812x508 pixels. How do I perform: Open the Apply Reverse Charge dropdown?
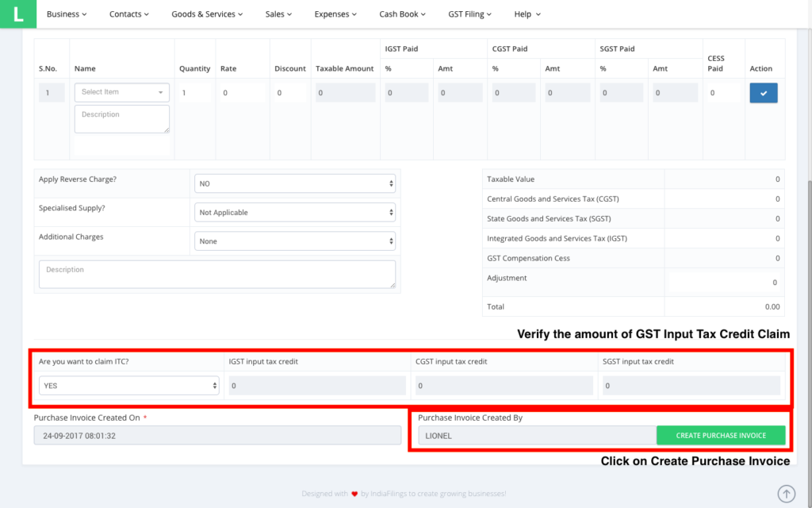(x=294, y=183)
